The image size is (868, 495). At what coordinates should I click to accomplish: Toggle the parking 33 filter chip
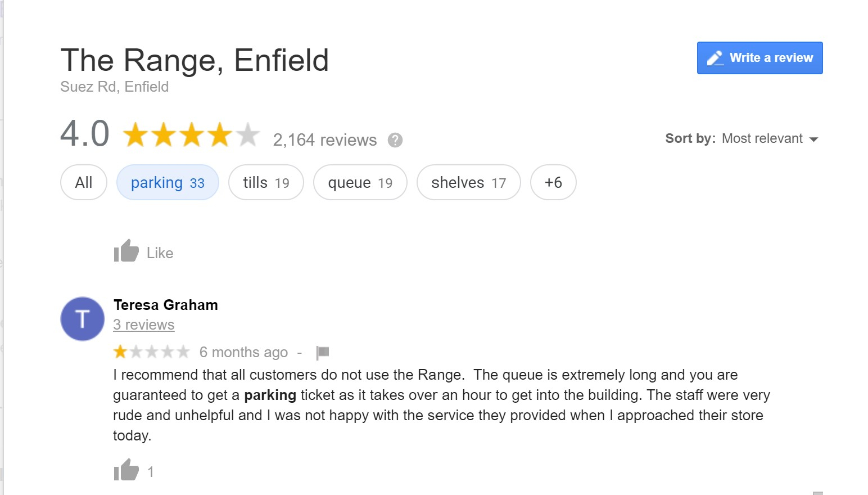[168, 182]
